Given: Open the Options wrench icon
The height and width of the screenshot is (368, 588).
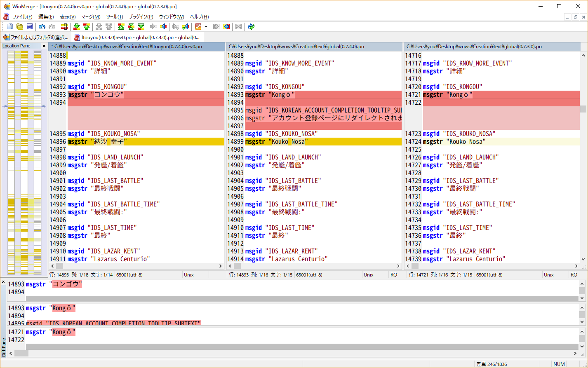Looking at the screenshot, I should tap(198, 27).
